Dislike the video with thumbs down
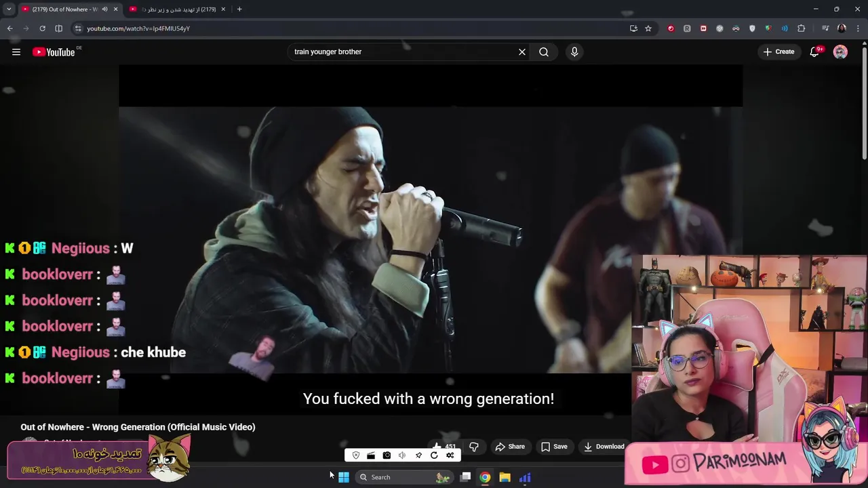 (474, 447)
